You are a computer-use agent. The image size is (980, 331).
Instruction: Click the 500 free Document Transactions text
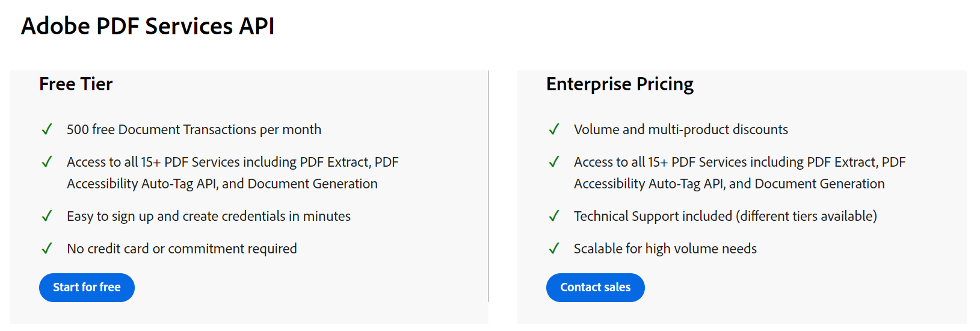[x=194, y=130]
